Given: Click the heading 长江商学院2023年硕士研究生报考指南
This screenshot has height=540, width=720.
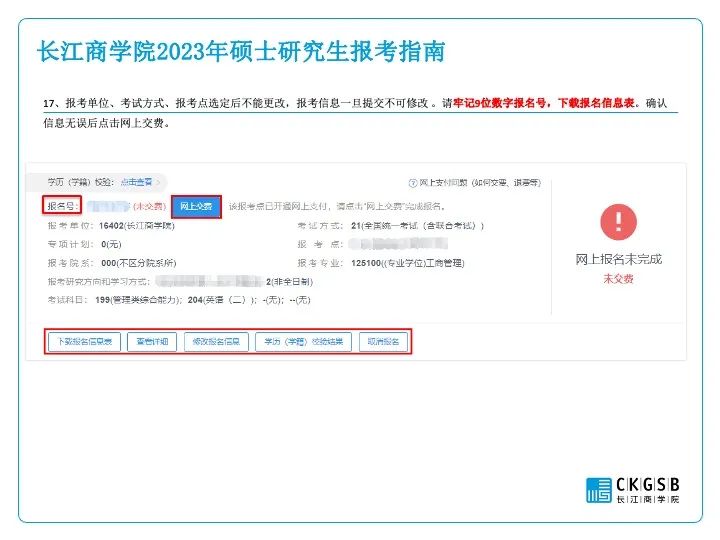Looking at the screenshot, I should (x=241, y=51).
